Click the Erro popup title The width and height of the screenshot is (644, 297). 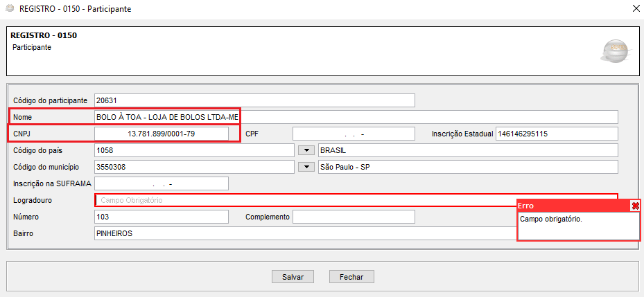pos(525,206)
